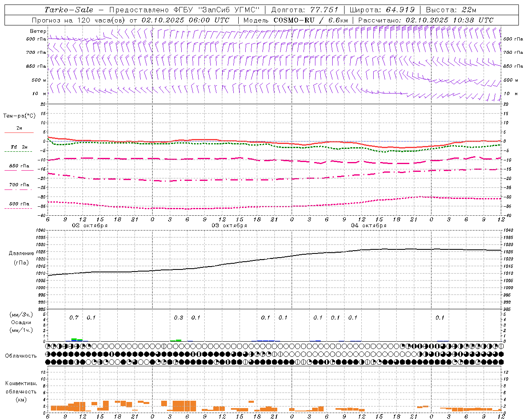Click the Тем-ра(°C) panel label

pyautogui.click(x=19, y=116)
